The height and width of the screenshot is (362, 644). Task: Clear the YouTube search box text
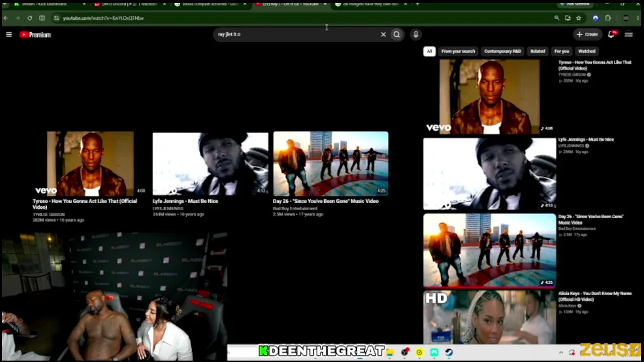tap(383, 35)
